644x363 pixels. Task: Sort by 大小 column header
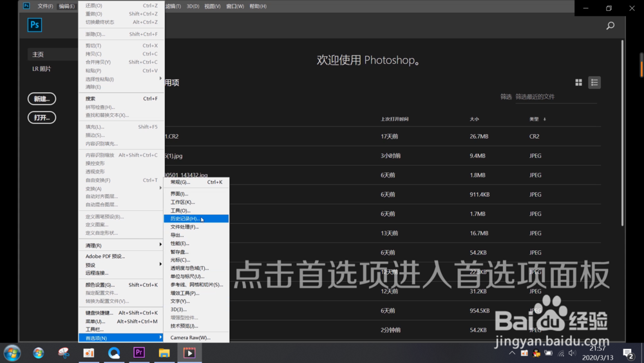click(475, 119)
